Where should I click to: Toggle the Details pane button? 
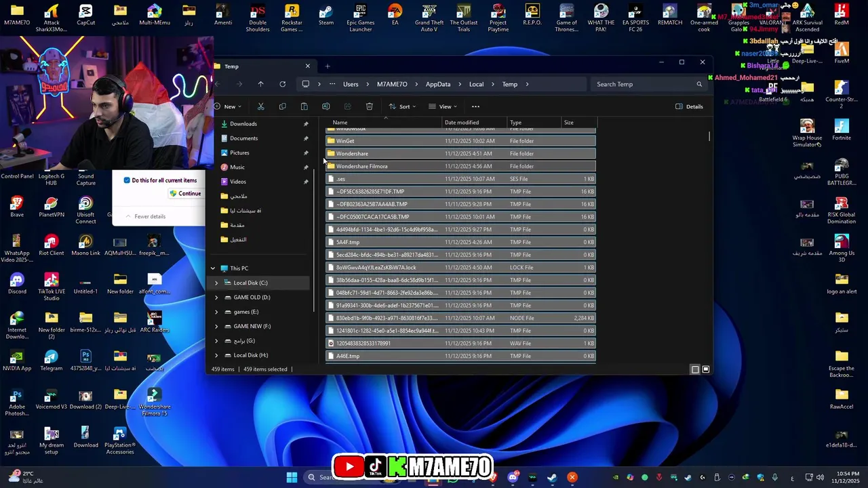tap(690, 106)
